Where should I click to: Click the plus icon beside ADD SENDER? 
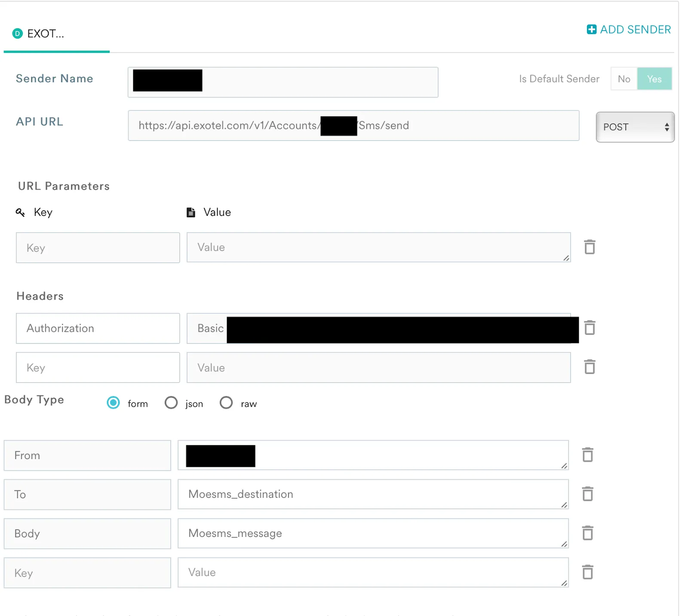(591, 29)
